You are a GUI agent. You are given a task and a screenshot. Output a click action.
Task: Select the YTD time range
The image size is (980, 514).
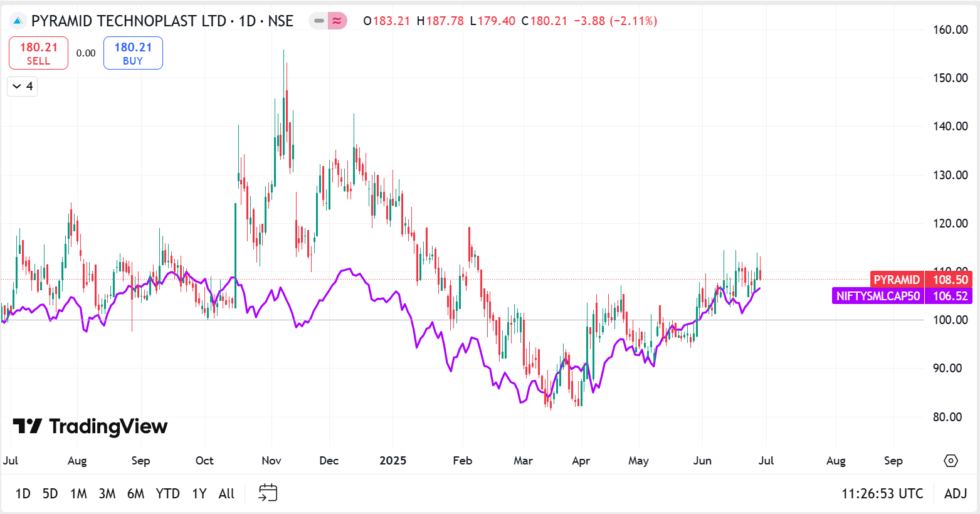point(167,493)
